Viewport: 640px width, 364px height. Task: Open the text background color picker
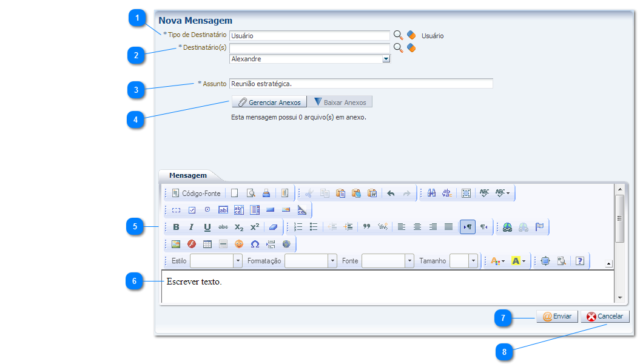[x=519, y=261]
